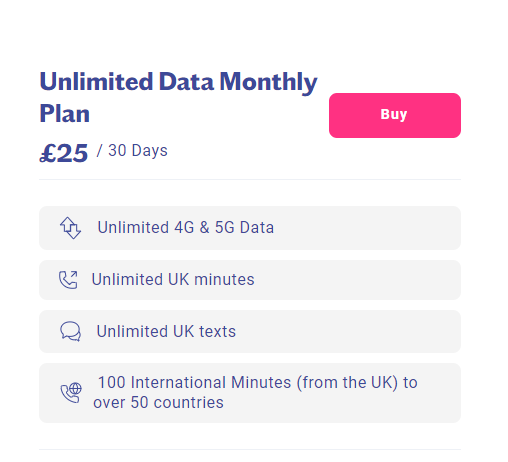Click the Unlimited Data Monthly heading line
The height and width of the screenshot is (462, 508).
coord(178,82)
